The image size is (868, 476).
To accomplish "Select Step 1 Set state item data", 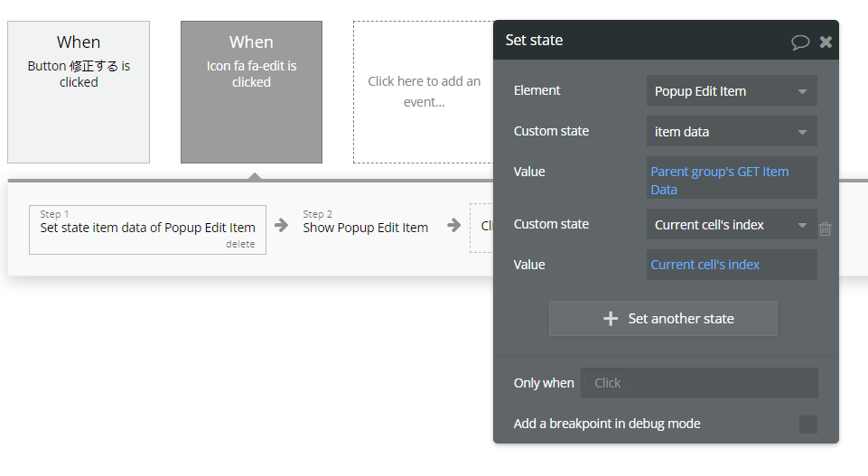I will click(x=147, y=227).
